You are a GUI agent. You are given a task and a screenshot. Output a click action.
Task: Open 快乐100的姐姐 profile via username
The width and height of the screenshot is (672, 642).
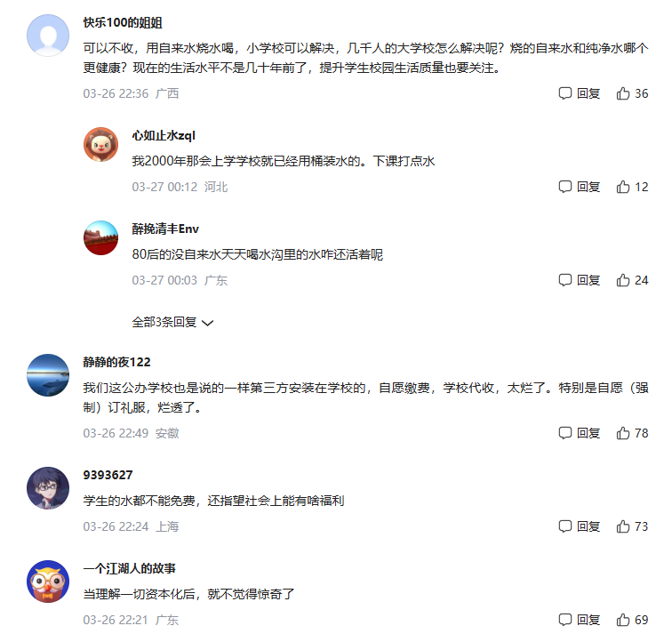[x=123, y=22]
